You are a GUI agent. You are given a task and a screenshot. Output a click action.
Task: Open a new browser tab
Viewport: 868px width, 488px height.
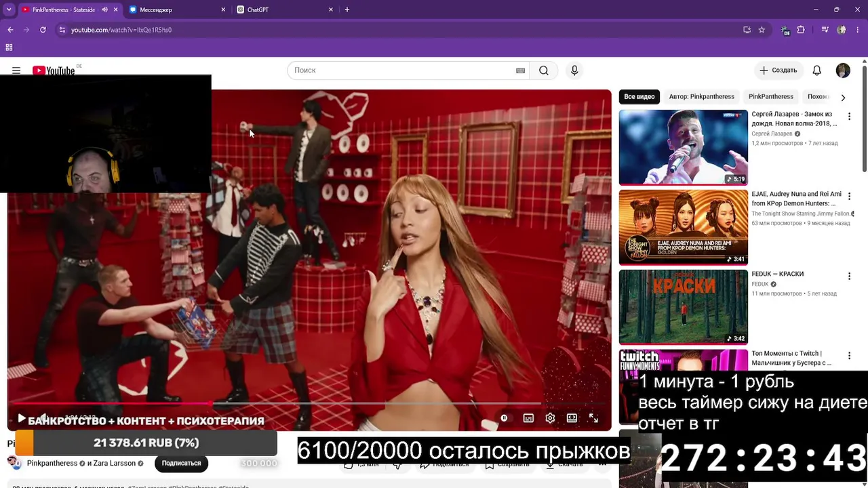click(347, 9)
